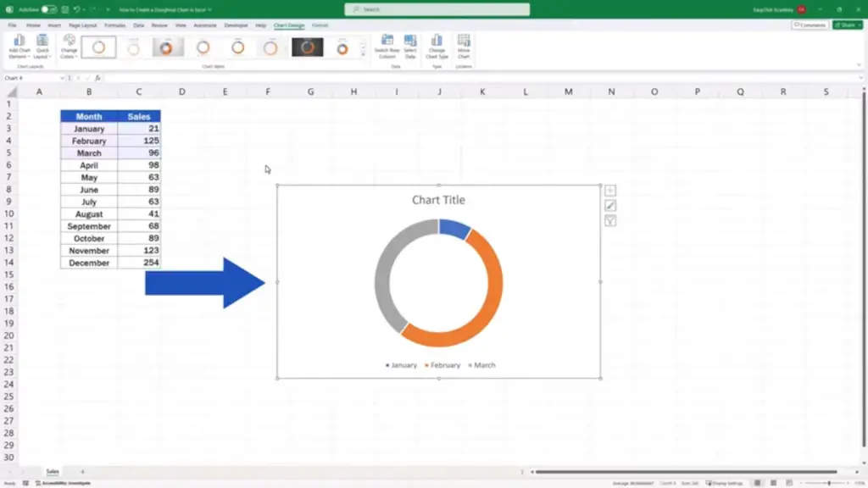Open Chart Elements plus button beside chart
Viewport: 868px width, 488px height.
tap(610, 191)
